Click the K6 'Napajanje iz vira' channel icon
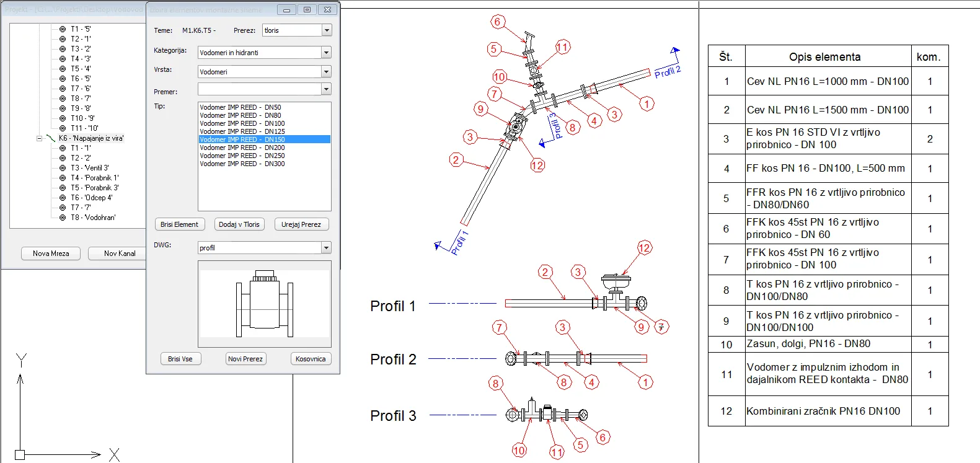This screenshot has height=463, width=980. [51, 138]
